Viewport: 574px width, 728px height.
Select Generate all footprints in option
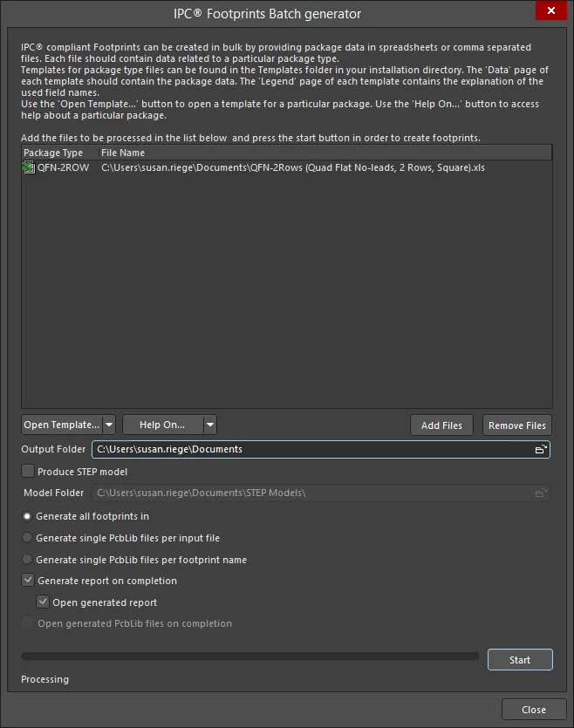[27, 516]
